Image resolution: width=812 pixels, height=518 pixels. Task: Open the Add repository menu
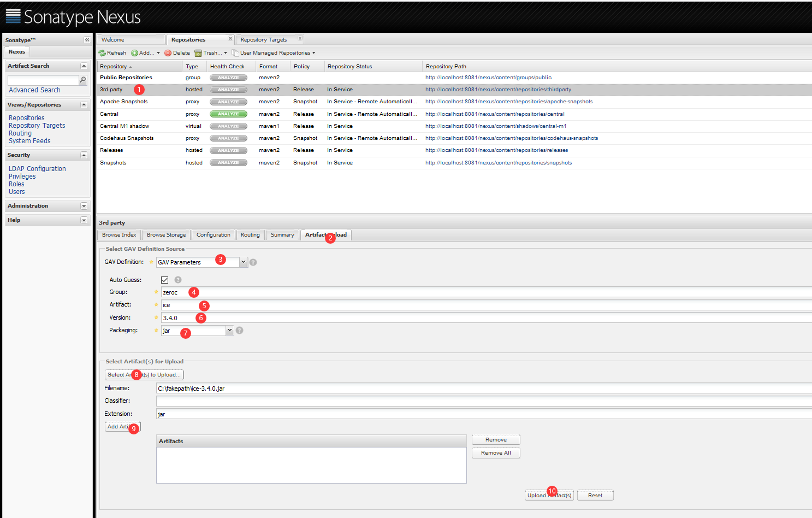tap(145, 53)
